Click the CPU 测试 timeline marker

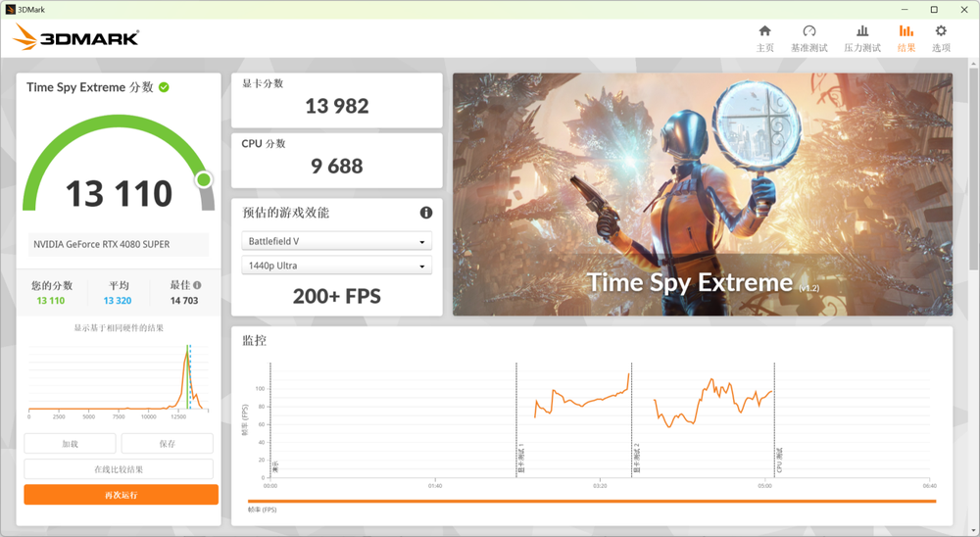(x=779, y=461)
